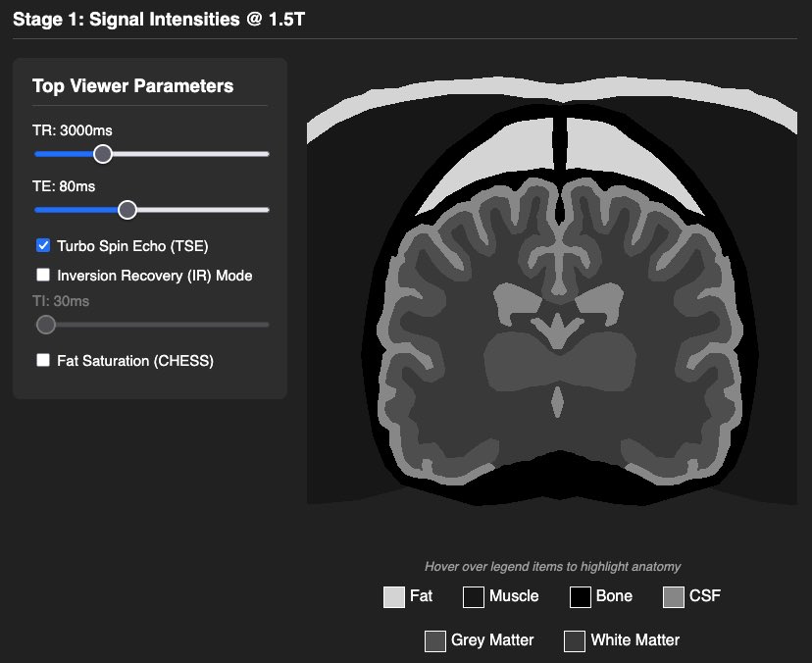
Task: Click the "TR: 3000ms" value label
Action: [x=73, y=130]
